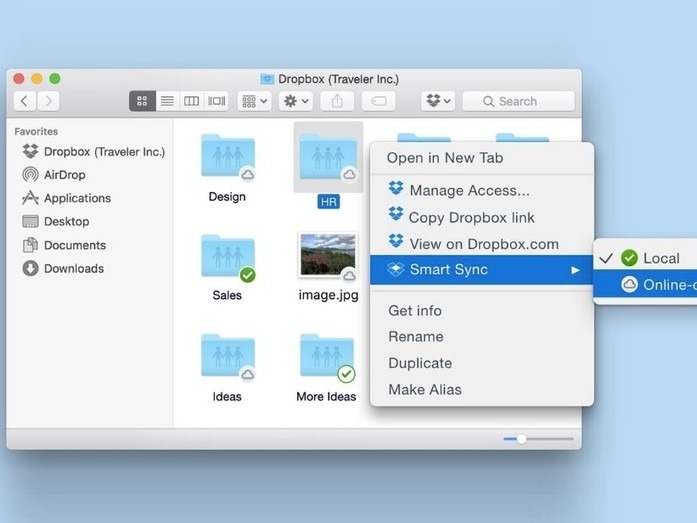Choose Get info from context menu
The image size is (697, 523).
coord(482,311)
